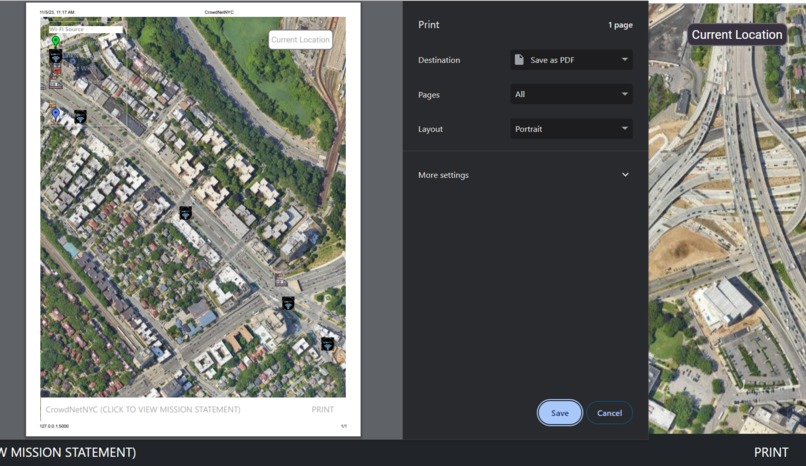The width and height of the screenshot is (806, 466).
Task: Click the 'Print' dialog heading
Action: click(x=429, y=25)
